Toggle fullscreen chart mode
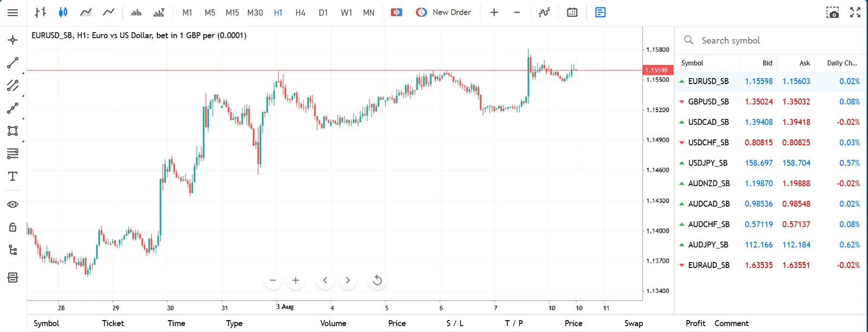This screenshot has height=332, width=868. pos(856,12)
